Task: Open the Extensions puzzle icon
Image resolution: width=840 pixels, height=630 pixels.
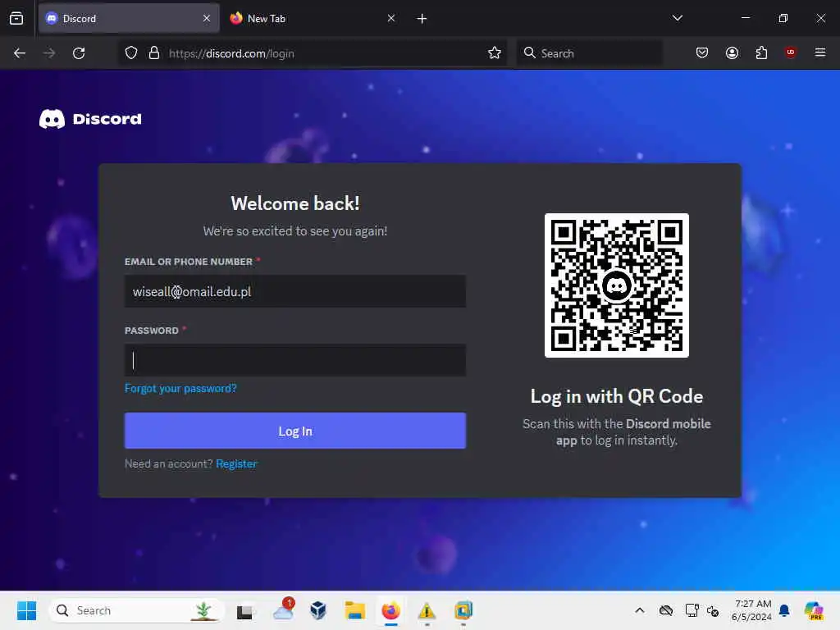Action: pos(761,53)
